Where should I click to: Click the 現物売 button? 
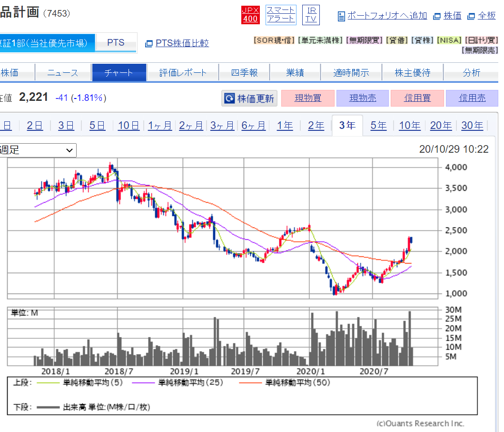click(363, 98)
